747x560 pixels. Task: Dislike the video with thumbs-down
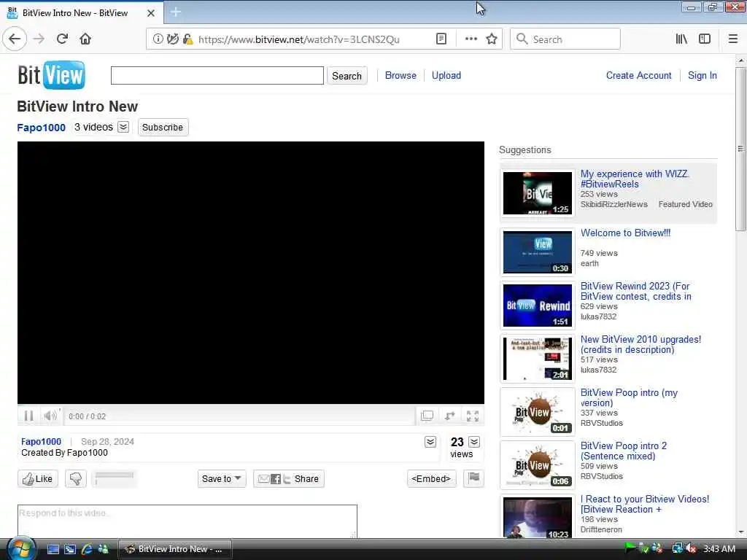pos(76,478)
